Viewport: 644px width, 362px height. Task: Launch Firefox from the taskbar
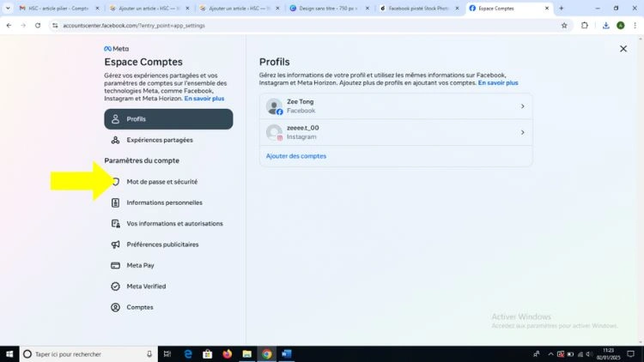(228, 353)
